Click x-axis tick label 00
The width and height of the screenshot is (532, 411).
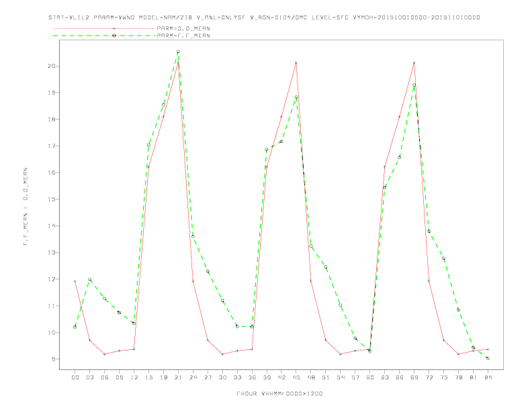75,377
